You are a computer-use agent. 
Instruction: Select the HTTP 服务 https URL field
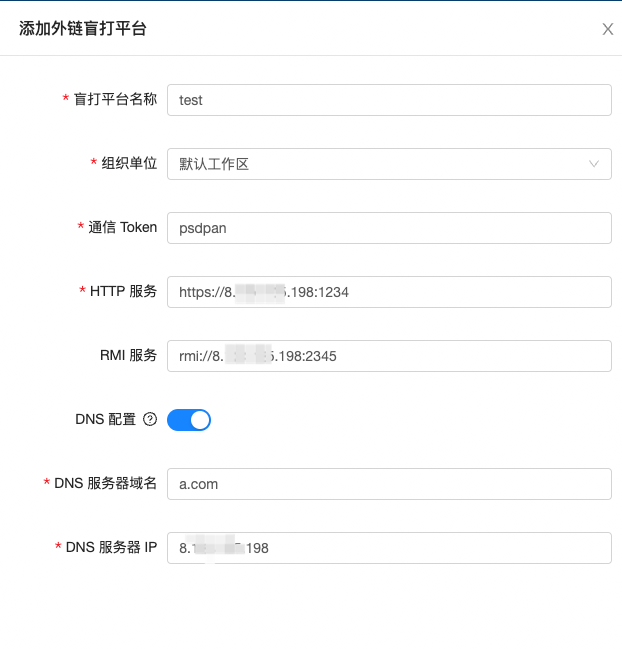click(389, 292)
